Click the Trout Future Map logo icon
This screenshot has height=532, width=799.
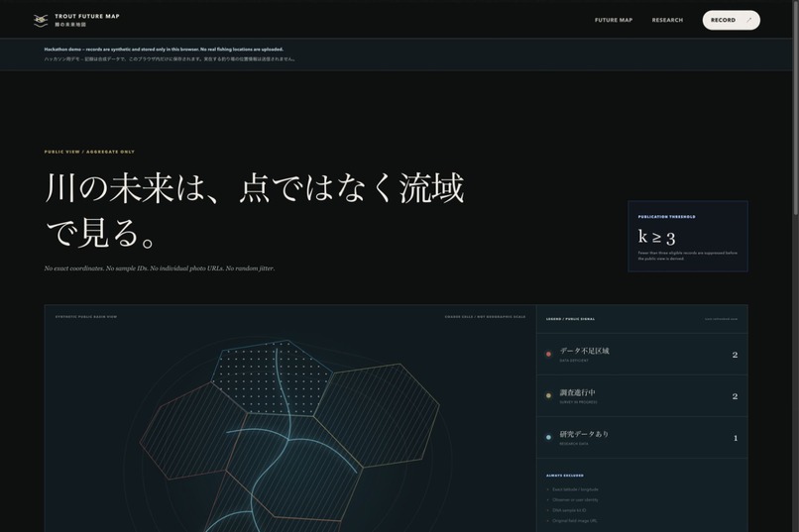tap(41, 21)
